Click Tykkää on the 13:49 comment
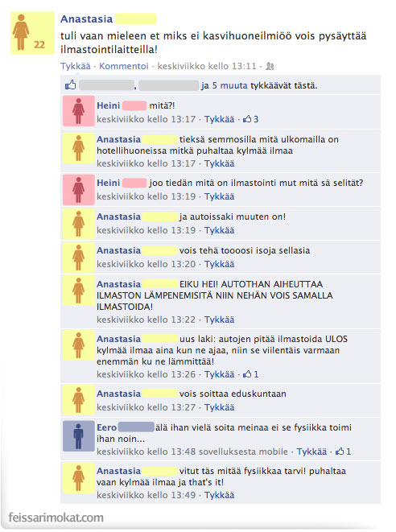The width and height of the screenshot is (396, 532). click(219, 495)
